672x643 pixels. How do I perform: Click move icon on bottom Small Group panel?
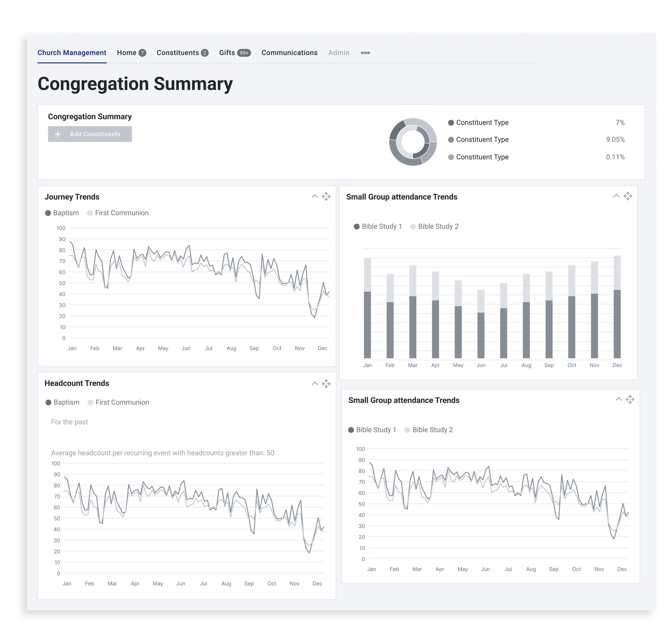point(630,399)
